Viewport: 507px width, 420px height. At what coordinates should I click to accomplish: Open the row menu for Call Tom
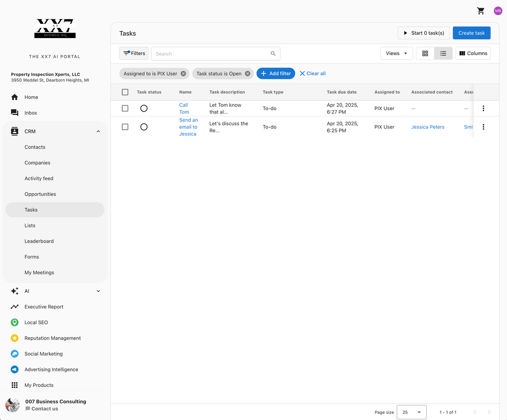484,108
